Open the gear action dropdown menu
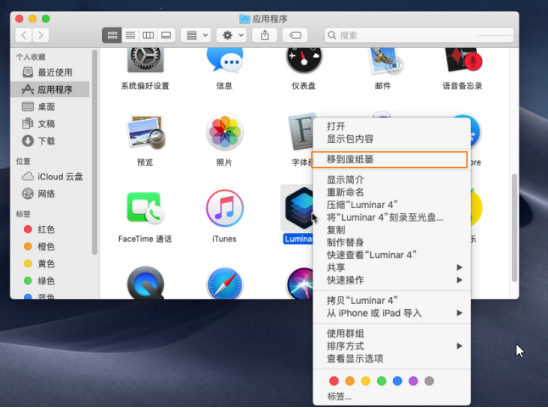This screenshot has width=548, height=408. [232, 35]
